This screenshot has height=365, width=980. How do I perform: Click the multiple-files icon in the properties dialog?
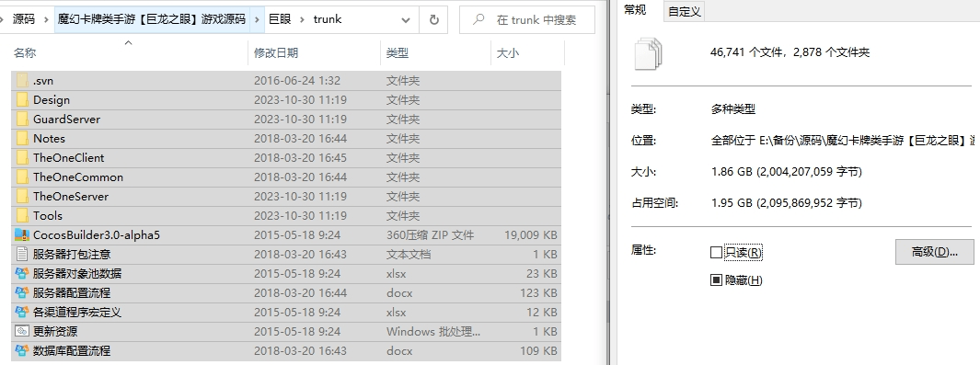(x=648, y=53)
